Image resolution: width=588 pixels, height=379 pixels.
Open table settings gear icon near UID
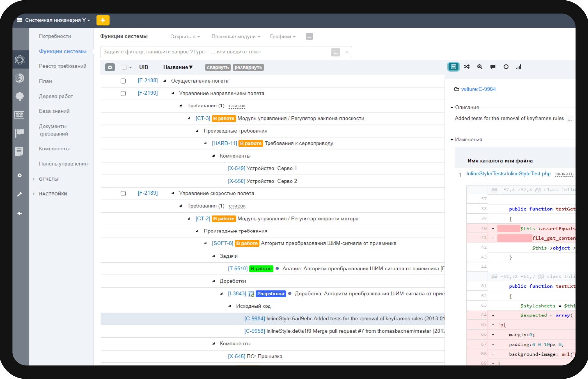tap(110, 67)
